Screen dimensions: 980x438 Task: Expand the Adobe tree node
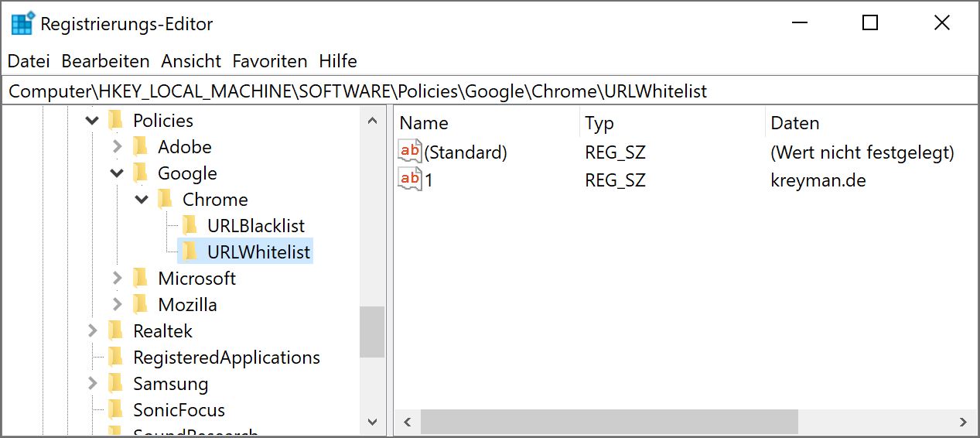(x=117, y=147)
